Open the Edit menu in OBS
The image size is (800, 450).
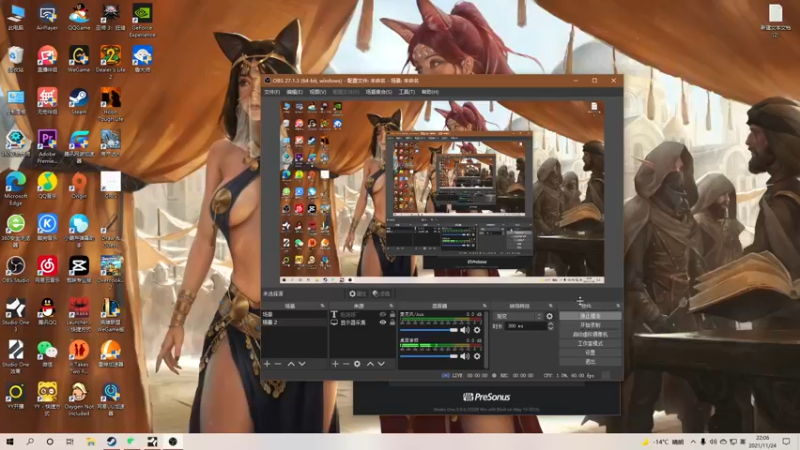click(x=294, y=92)
